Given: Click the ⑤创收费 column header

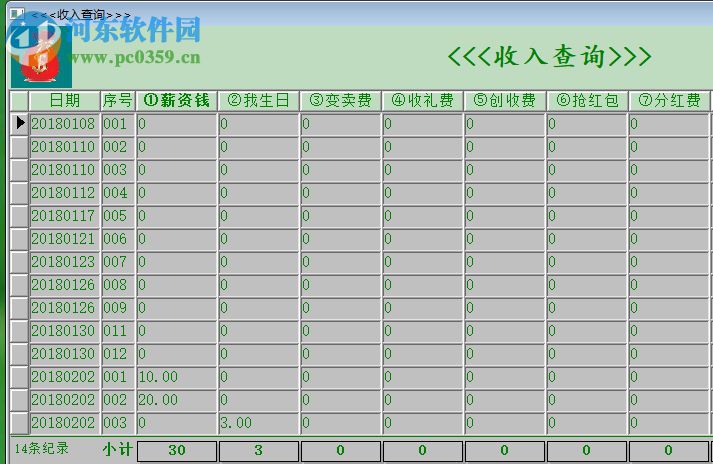Looking at the screenshot, I should [504, 101].
